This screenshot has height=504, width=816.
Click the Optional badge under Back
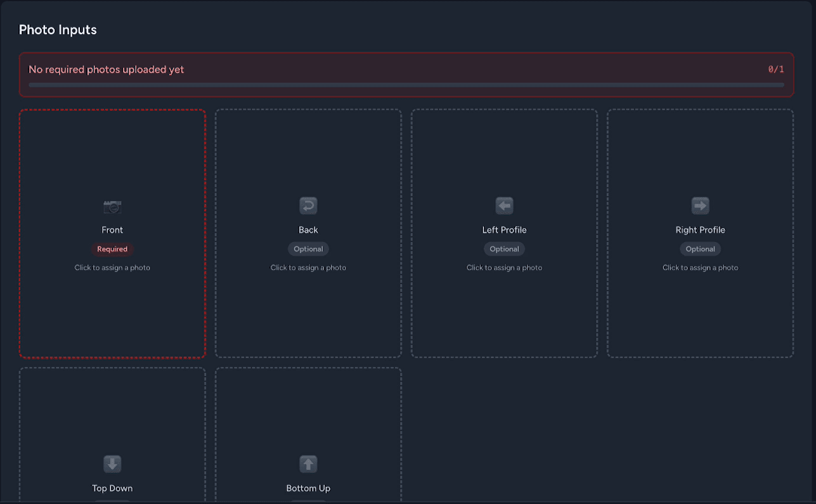[x=308, y=249]
